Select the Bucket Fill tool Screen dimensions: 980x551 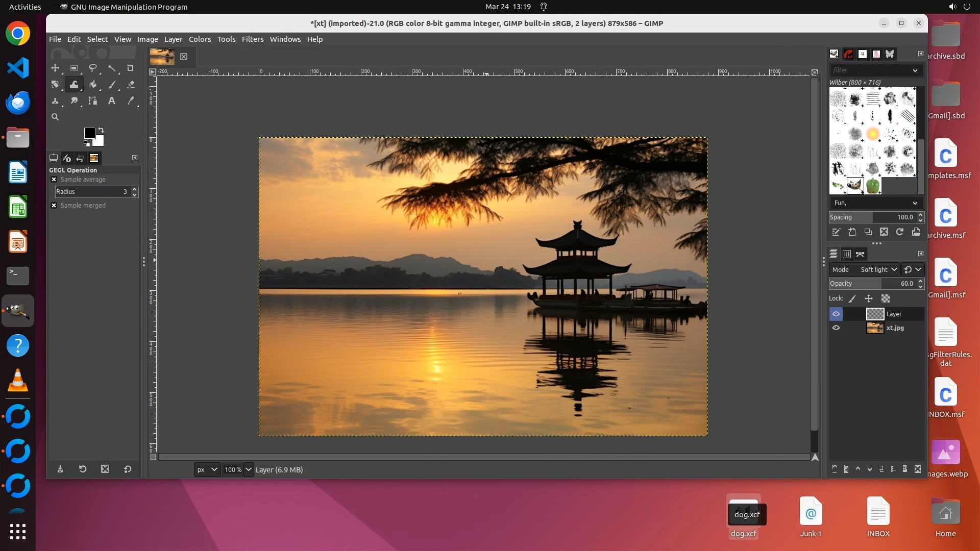point(93,84)
